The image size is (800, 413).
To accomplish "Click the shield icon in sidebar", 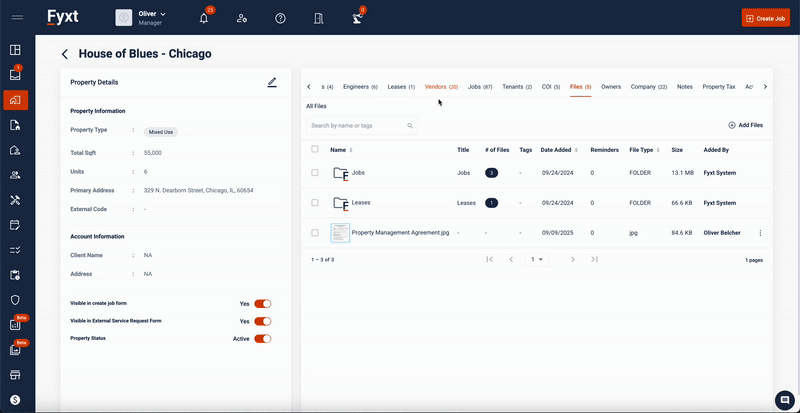I will point(15,300).
